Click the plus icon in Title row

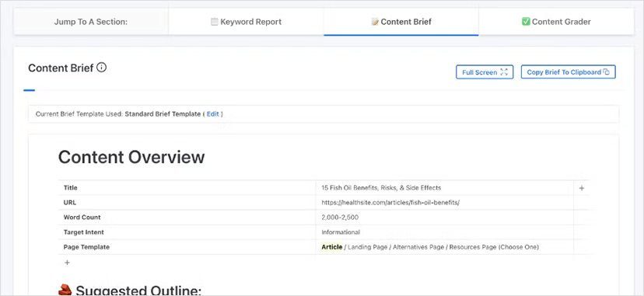581,188
